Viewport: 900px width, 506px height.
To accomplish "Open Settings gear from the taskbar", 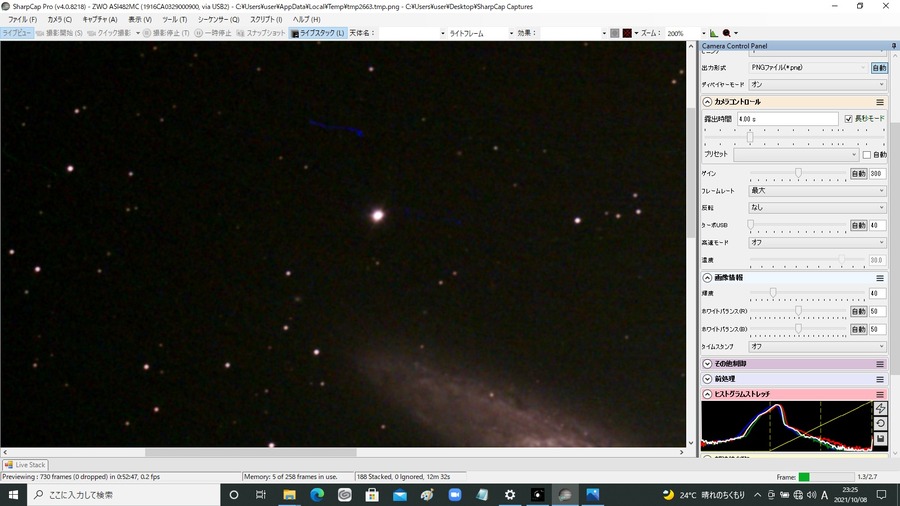I will click(510, 495).
